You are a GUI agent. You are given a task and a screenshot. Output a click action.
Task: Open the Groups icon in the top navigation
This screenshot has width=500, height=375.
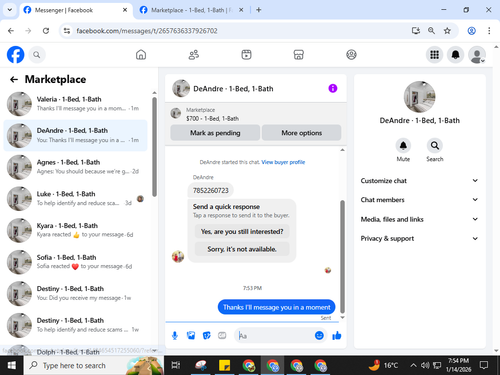pyautogui.click(x=351, y=55)
